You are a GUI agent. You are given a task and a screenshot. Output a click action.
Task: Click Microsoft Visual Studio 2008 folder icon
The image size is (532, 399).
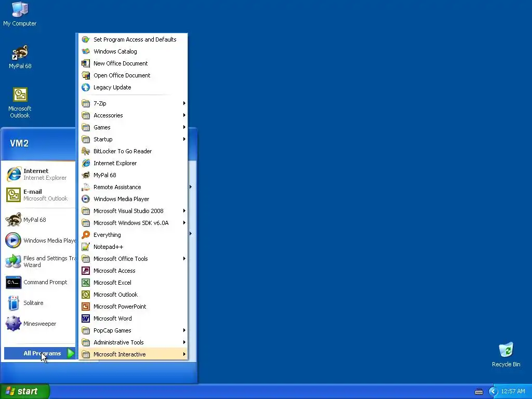(x=86, y=211)
